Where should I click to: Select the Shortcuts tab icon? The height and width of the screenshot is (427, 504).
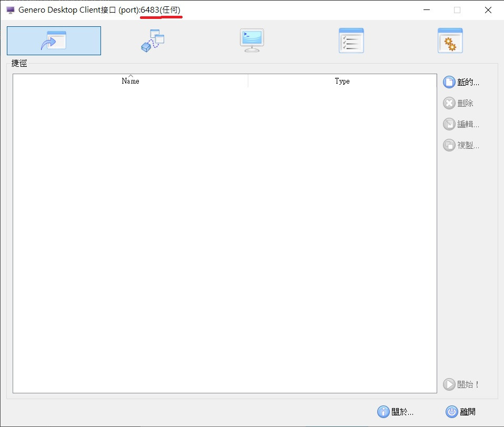point(54,41)
